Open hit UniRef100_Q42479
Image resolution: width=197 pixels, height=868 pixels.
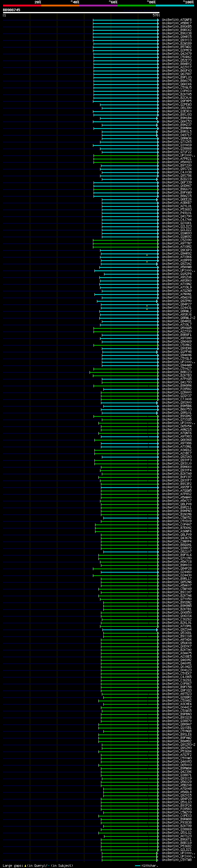click(x=177, y=54)
